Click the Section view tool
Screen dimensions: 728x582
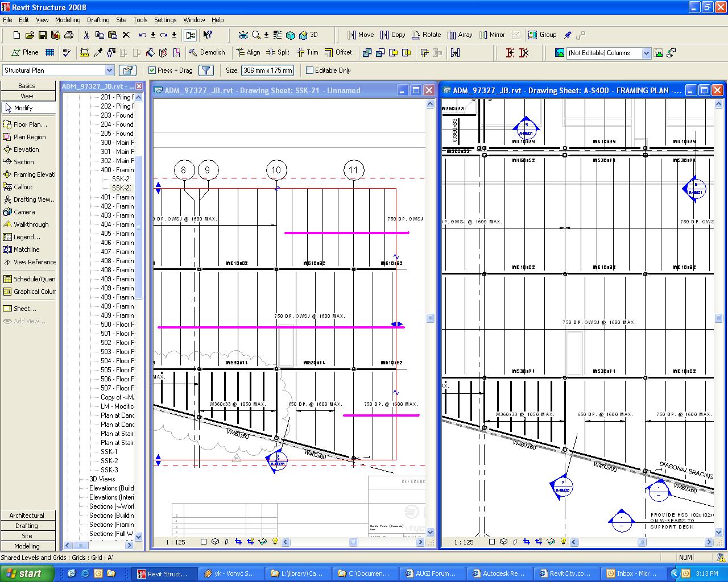click(x=23, y=162)
